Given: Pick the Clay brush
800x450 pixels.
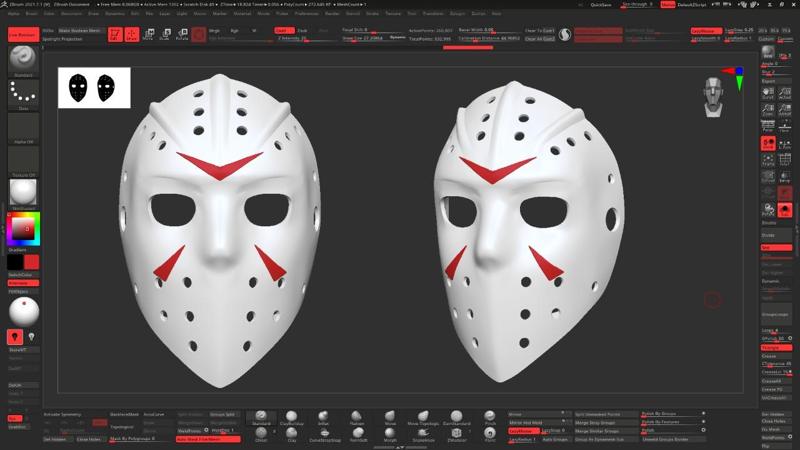Looking at the screenshot, I should (291, 434).
